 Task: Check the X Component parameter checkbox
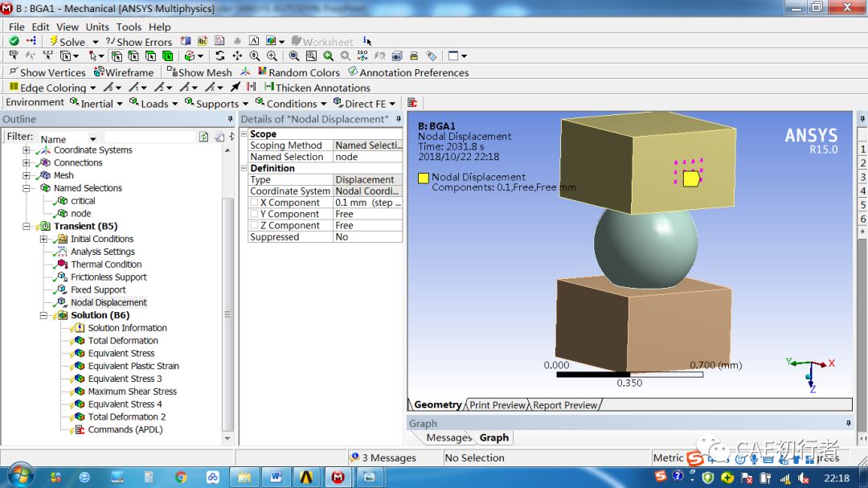pyautogui.click(x=254, y=202)
